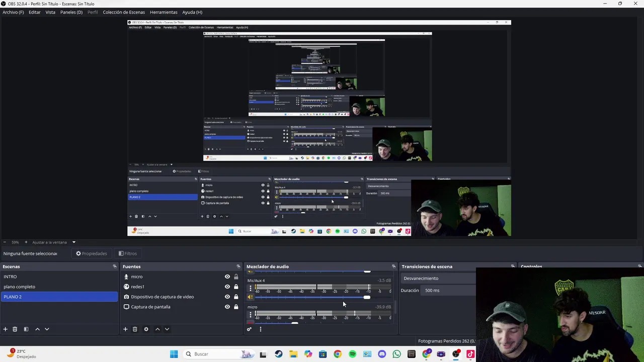This screenshot has width=644, height=362.
Task: Click the Filtros button
Action: click(127, 253)
